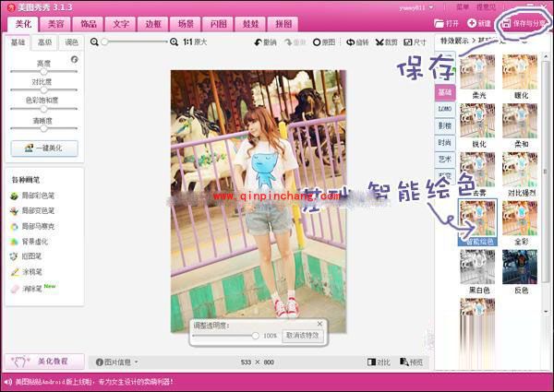The image size is (554, 392).
Task: Open the 尺寸 resize tool
Action: pyautogui.click(x=415, y=42)
